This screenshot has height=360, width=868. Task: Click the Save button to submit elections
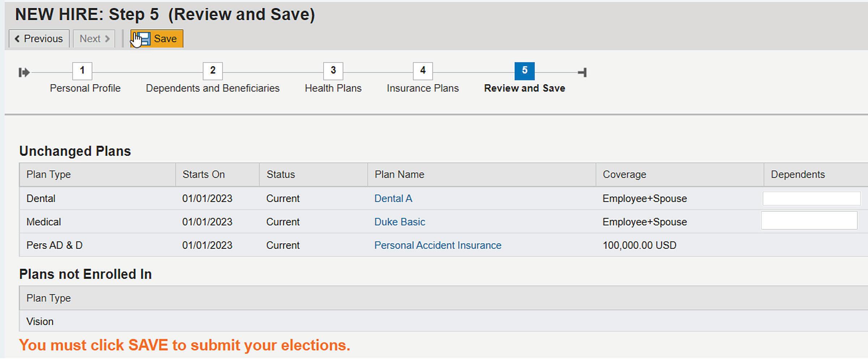click(x=165, y=38)
